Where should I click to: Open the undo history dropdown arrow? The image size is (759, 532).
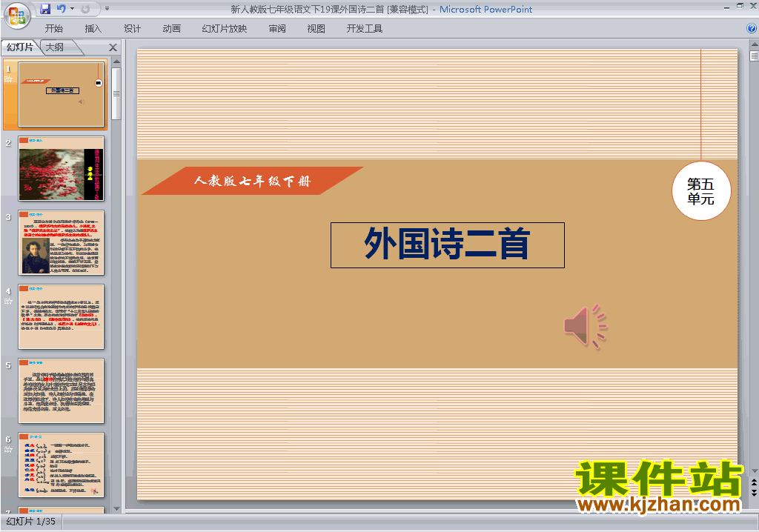(72, 9)
